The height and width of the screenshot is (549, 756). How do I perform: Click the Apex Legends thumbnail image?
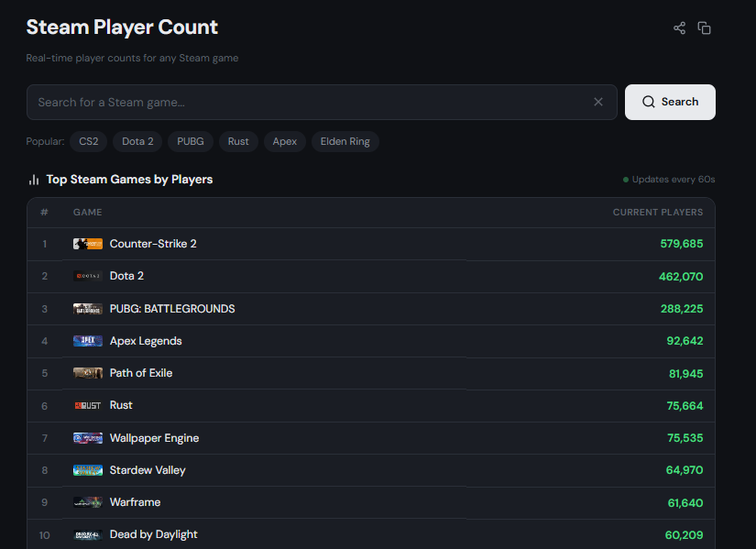88,341
